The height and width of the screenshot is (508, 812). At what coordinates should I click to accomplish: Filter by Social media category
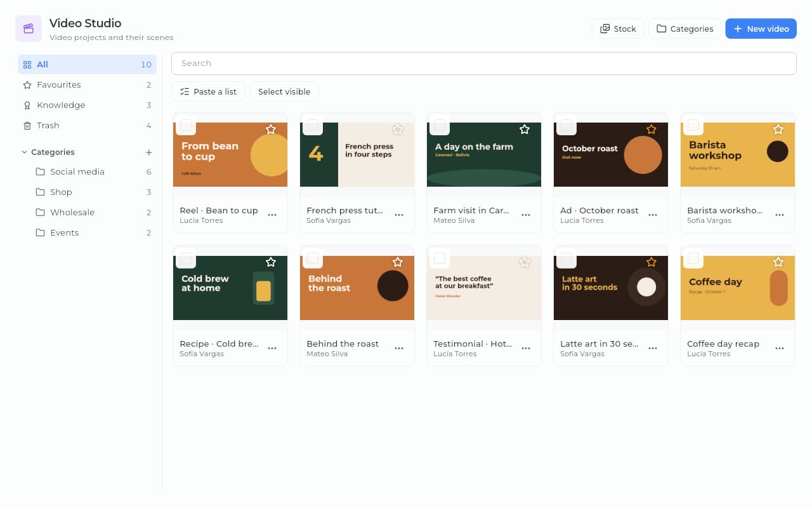[x=93, y=171]
